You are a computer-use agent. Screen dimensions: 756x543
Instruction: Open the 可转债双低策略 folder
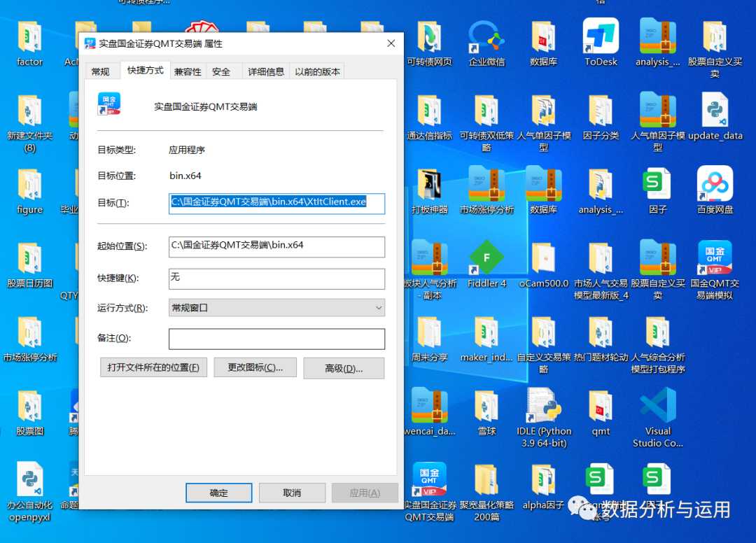click(486, 123)
